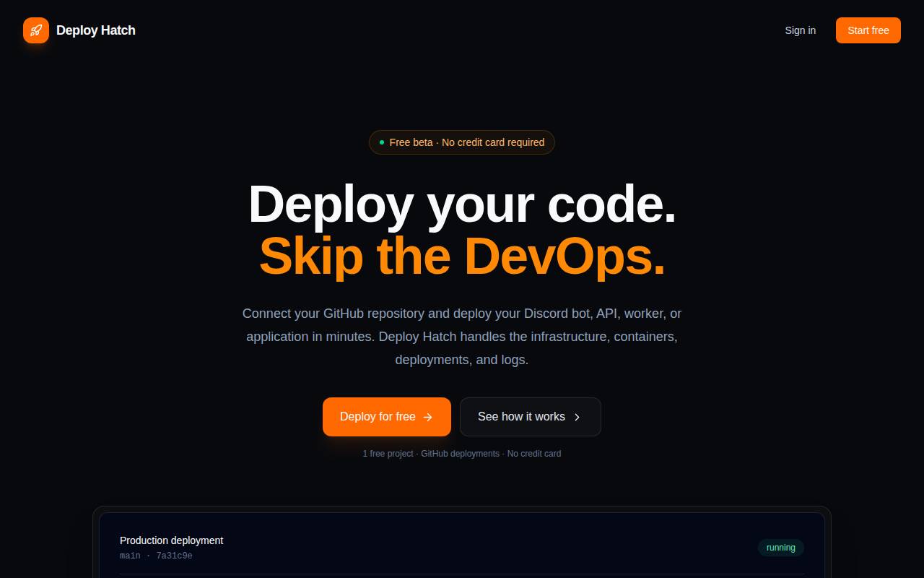
Task: Select the 'Skip the DevOps.' orange headline
Action: (x=462, y=256)
